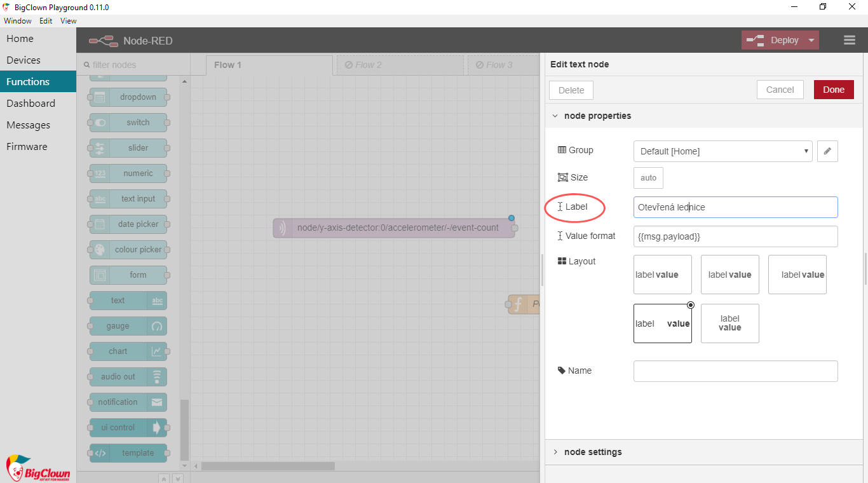Select the ui control node
Viewport: 868px width, 483px height.
coord(128,428)
